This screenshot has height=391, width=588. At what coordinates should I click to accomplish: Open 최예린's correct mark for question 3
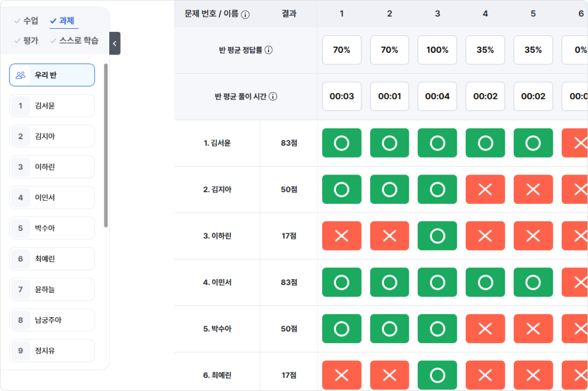pyautogui.click(x=437, y=375)
